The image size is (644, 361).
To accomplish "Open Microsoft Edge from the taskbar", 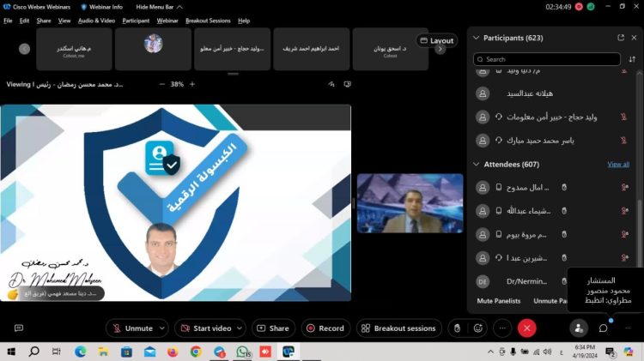I will click(81, 352).
